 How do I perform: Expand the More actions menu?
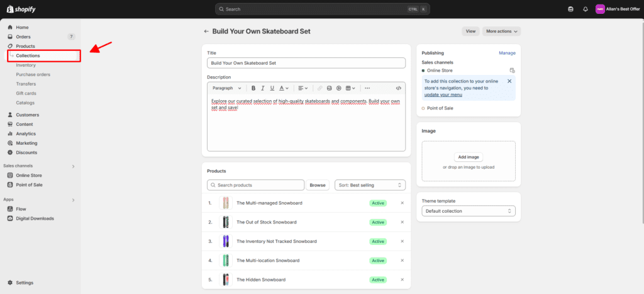(501, 31)
